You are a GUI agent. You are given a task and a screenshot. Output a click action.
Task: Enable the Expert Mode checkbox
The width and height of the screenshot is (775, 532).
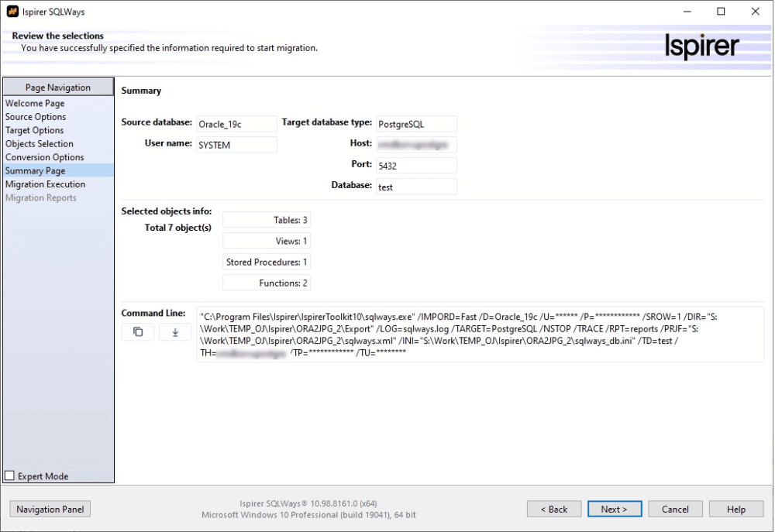(10, 476)
